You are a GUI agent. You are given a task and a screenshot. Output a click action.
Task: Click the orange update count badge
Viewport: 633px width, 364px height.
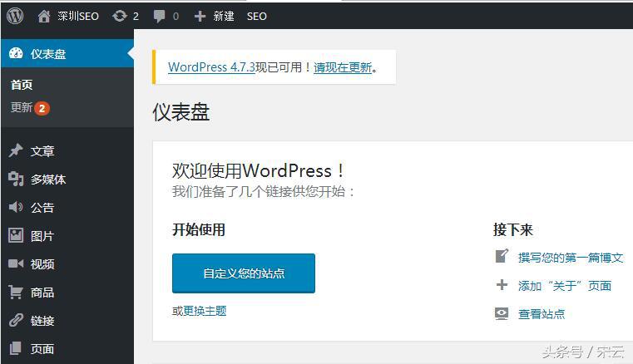[42, 108]
